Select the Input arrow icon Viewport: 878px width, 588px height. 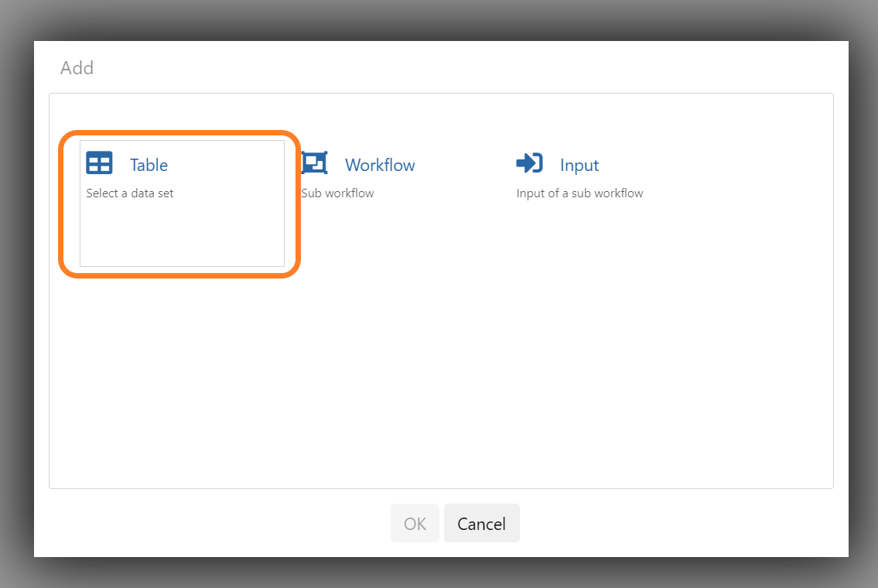pyautogui.click(x=529, y=163)
